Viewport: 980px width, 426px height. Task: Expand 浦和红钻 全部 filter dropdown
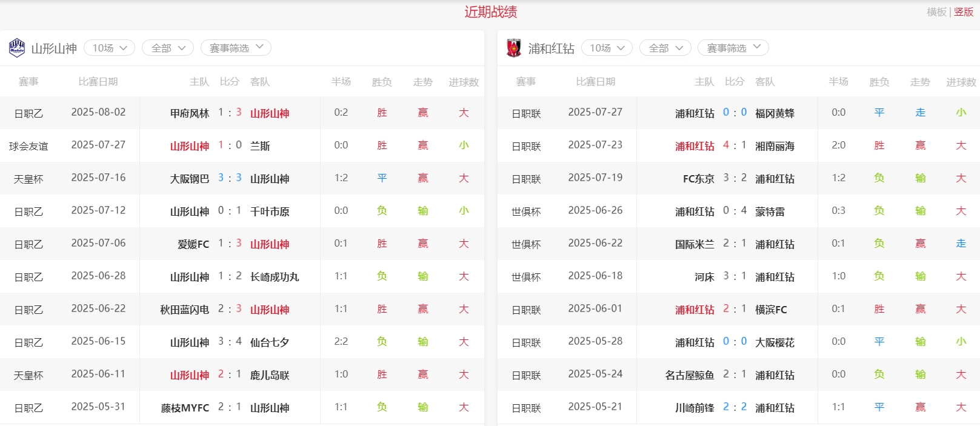(x=665, y=48)
